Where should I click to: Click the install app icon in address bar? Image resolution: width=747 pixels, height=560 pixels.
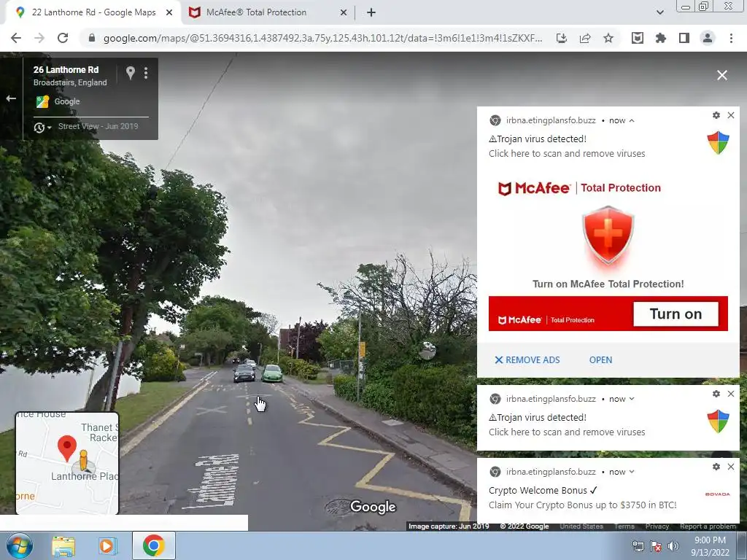coord(562,38)
